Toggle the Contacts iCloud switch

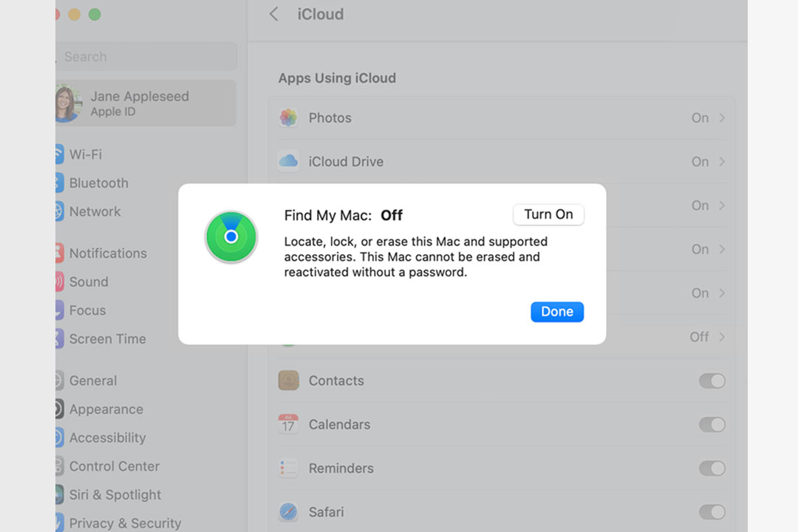click(x=712, y=381)
